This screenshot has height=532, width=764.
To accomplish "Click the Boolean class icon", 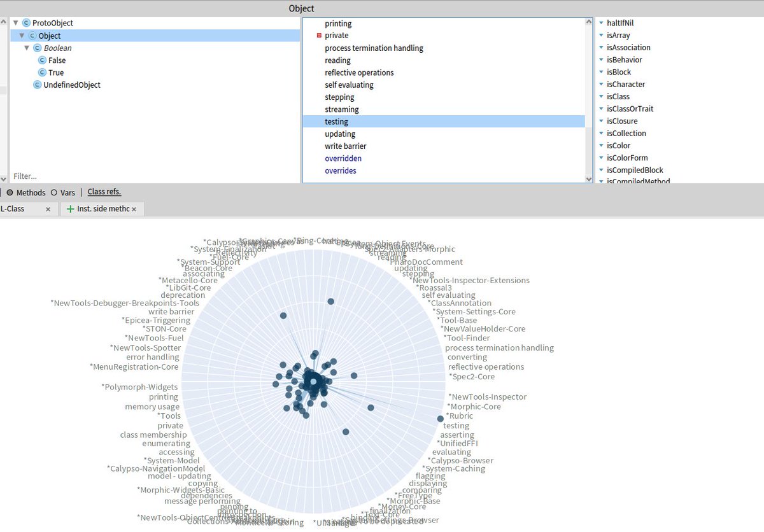I will pyautogui.click(x=37, y=48).
